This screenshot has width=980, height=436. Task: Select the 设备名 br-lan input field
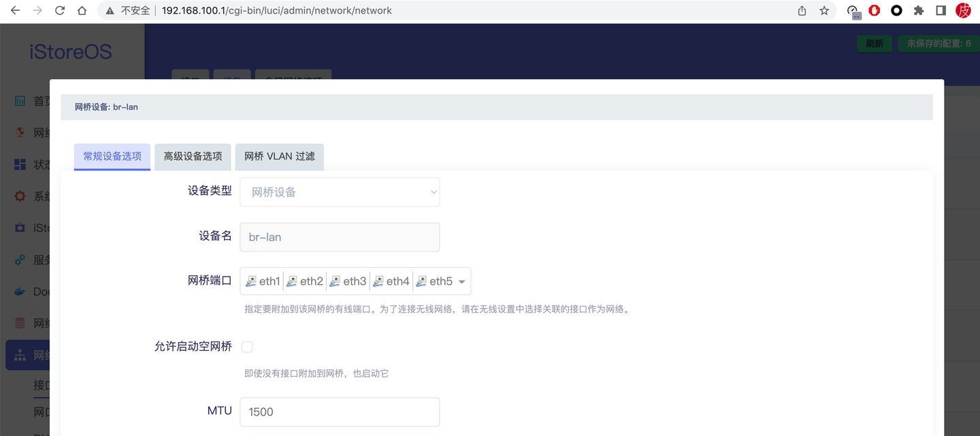pos(339,236)
